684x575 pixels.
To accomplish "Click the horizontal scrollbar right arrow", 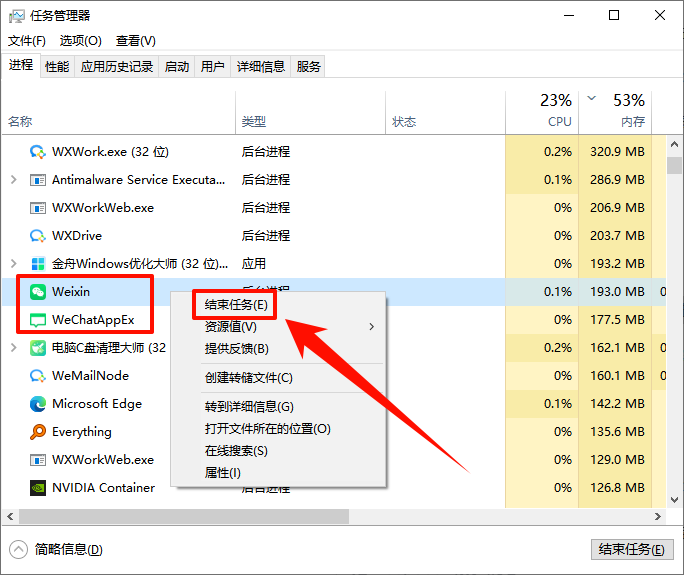I will pyautogui.click(x=658, y=517).
